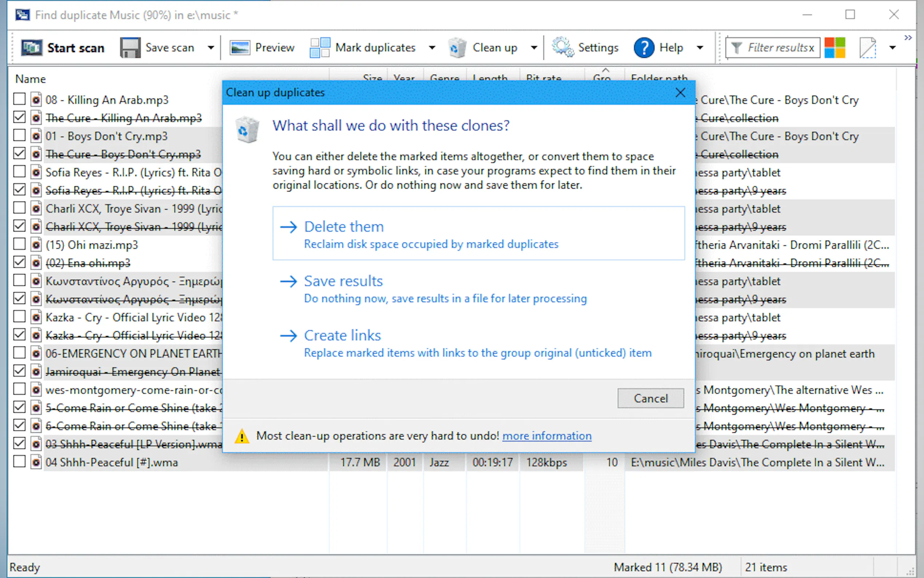924x578 pixels.
Task: Open Settings with the gear icon
Action: 562,48
